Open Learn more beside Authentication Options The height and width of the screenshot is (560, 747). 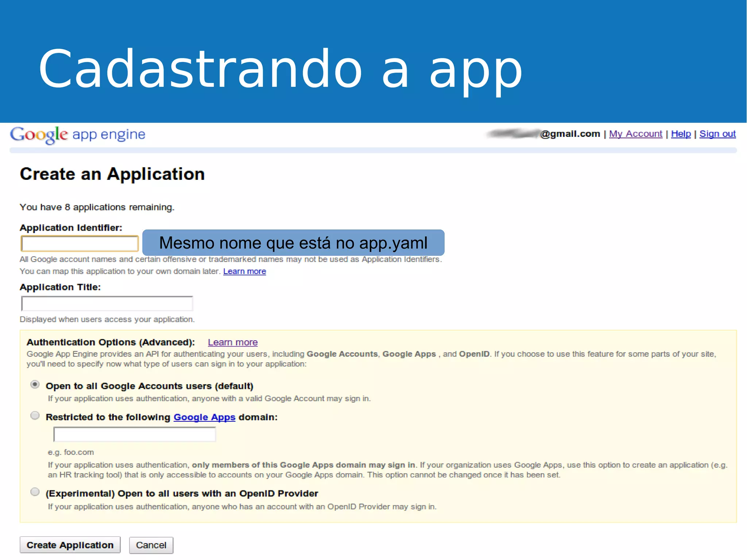click(233, 343)
